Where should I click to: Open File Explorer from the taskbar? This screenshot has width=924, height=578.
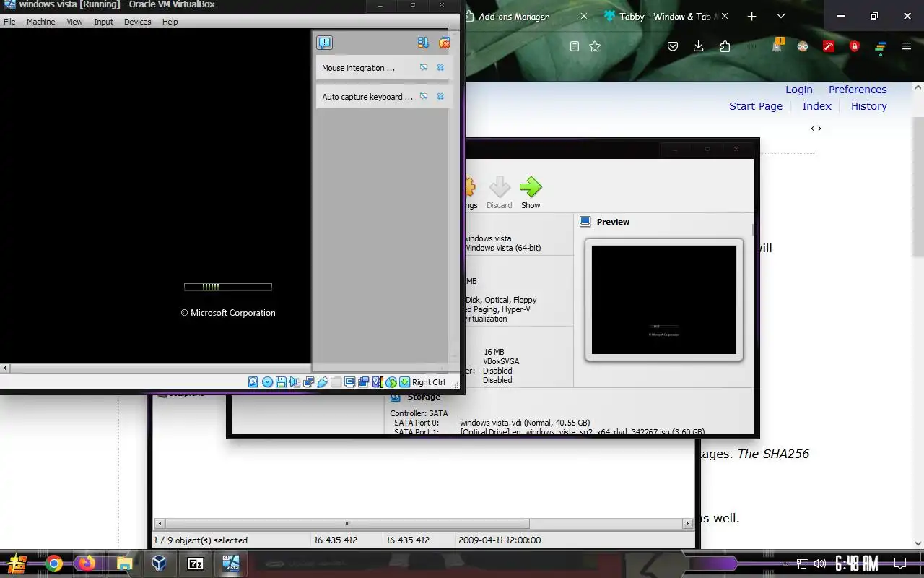124,564
